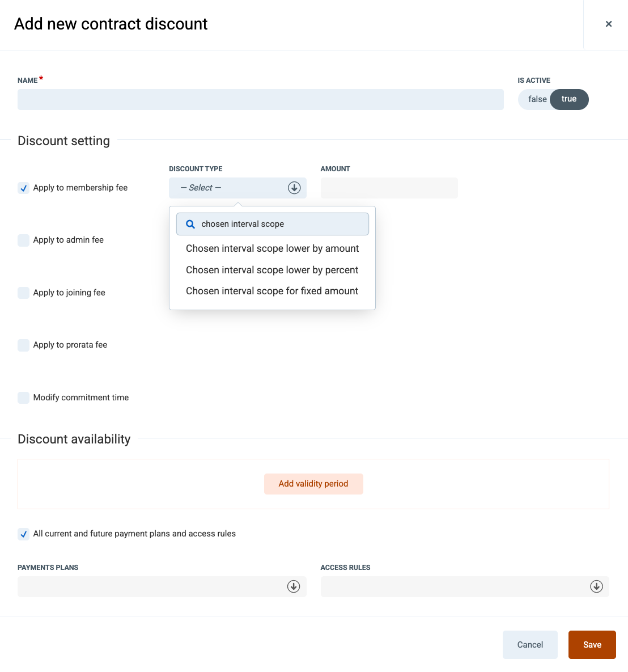Click the search magnifier icon in dropdown
This screenshot has width=628, height=672.
click(x=190, y=224)
